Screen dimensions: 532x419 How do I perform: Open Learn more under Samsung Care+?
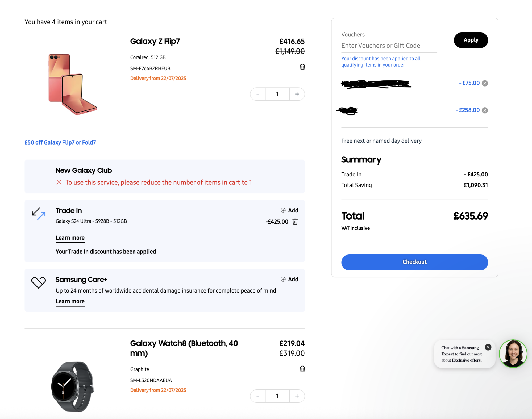tap(70, 301)
